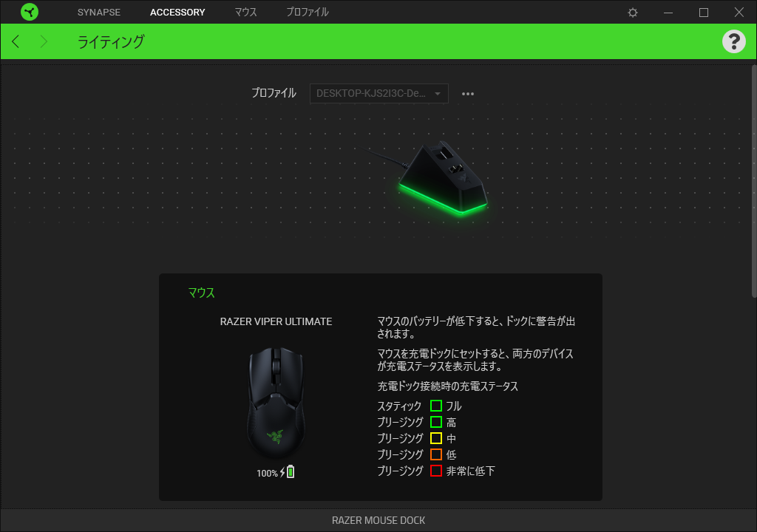757x532 pixels.
Task: Click the green マウス section heading
Action: 201,293
